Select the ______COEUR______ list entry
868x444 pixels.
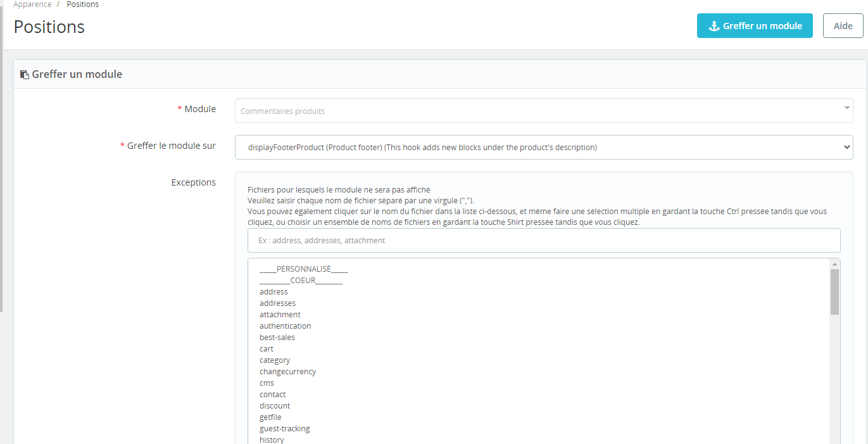coord(301,281)
